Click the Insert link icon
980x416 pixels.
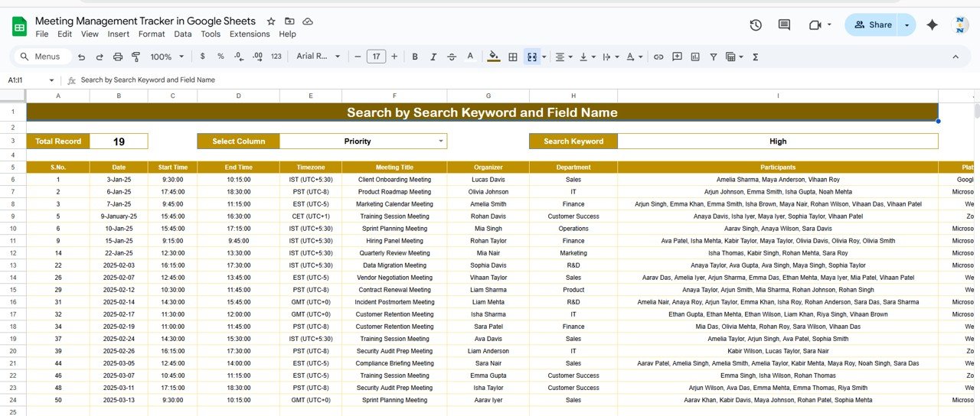[658, 57]
